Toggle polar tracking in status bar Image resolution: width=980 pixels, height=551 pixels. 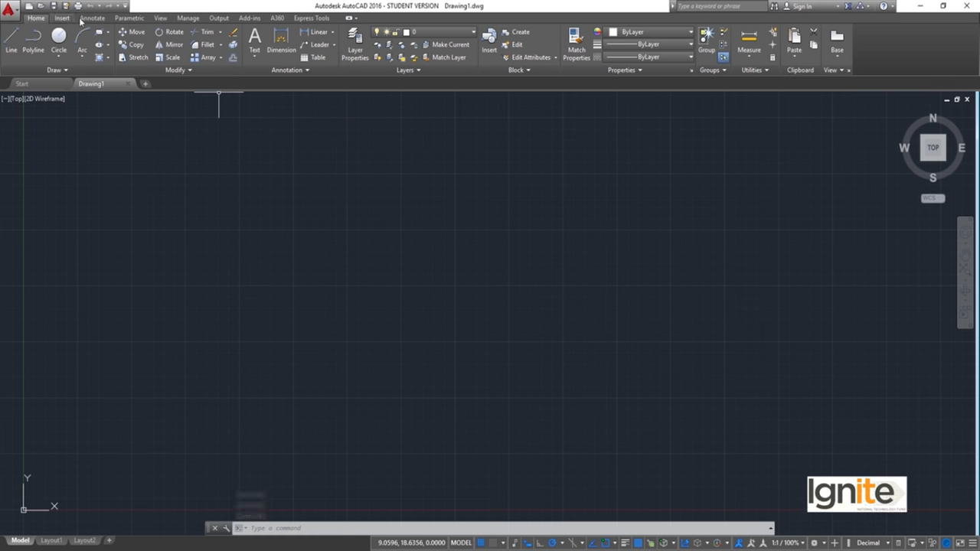pyautogui.click(x=552, y=543)
